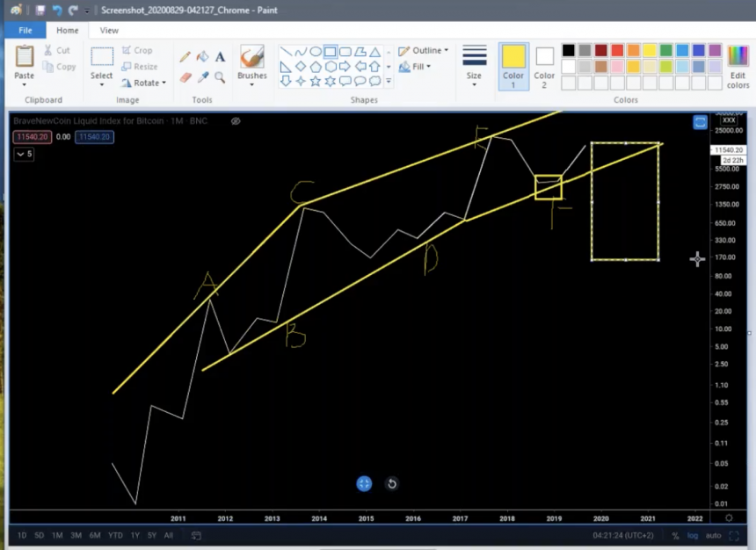Choose the red color swatch
The height and width of the screenshot is (550, 756).
618,50
